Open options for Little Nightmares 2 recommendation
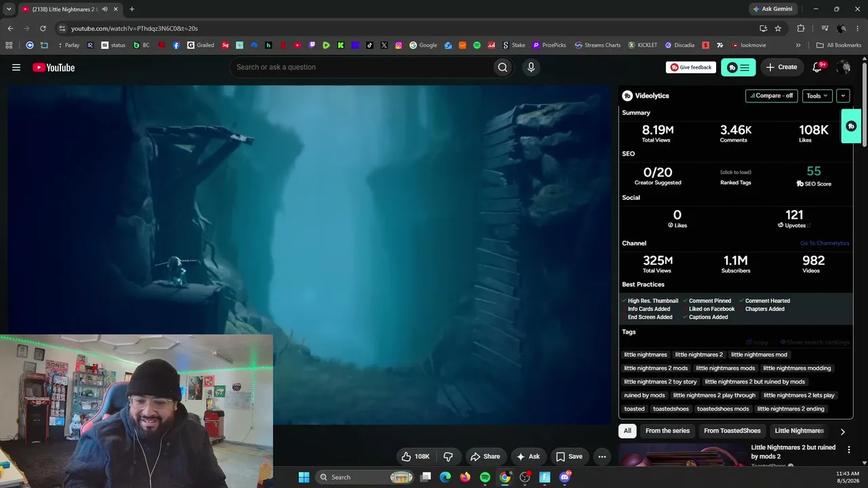This screenshot has height=488, width=868. click(x=848, y=449)
